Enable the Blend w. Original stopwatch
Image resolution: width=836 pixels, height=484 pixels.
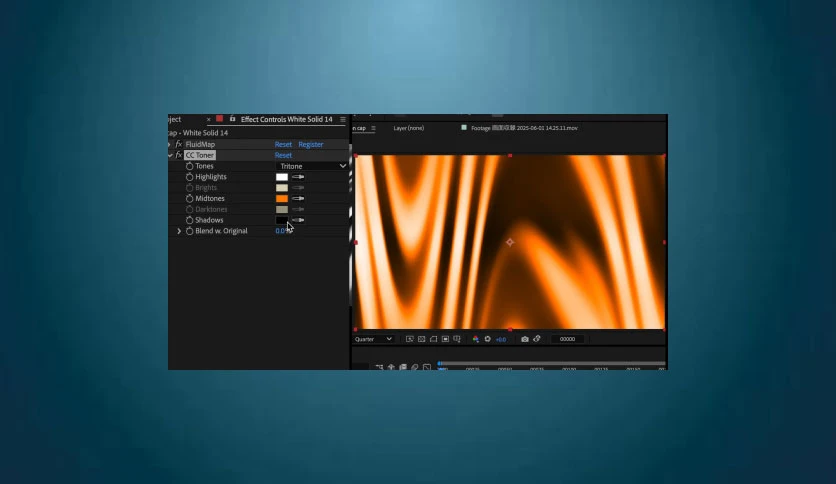click(x=189, y=231)
